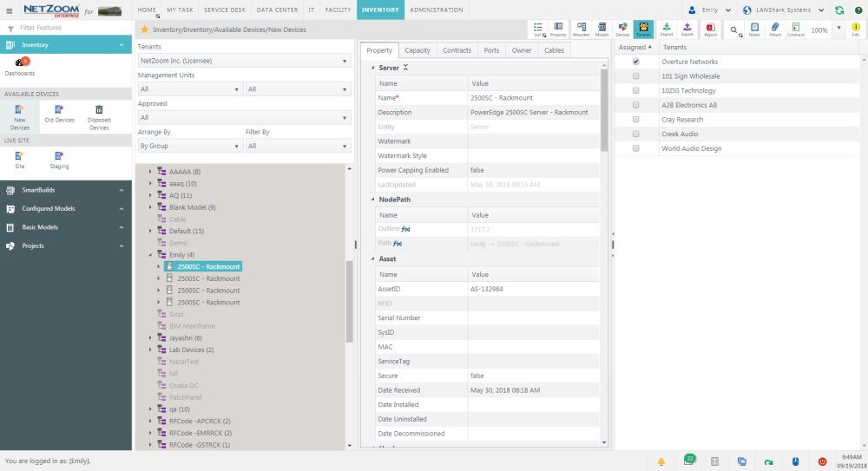Collapse the Emily (4) tree group
The image size is (868, 471).
(150, 255)
